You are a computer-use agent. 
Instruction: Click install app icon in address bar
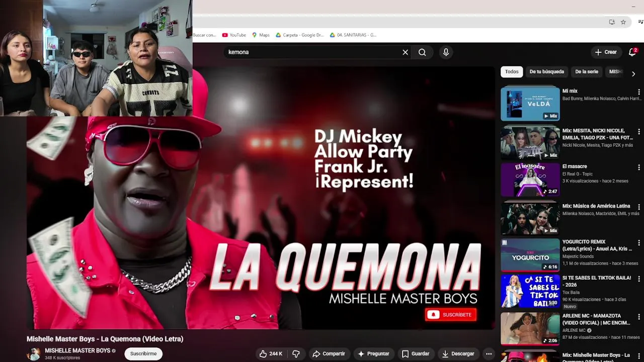tap(612, 22)
